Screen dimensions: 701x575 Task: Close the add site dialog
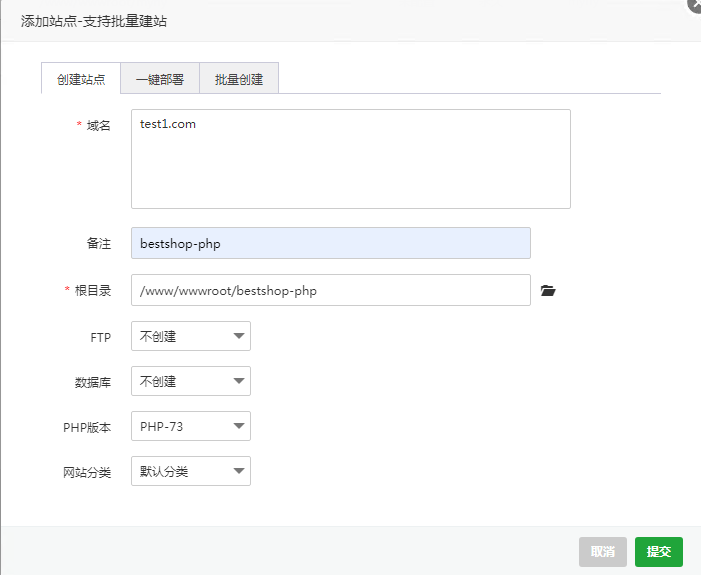click(694, 4)
